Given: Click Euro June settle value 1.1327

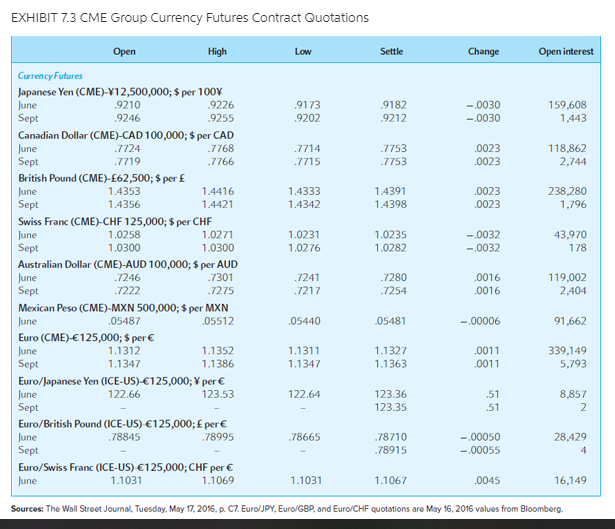Looking at the screenshot, I should [x=391, y=351].
